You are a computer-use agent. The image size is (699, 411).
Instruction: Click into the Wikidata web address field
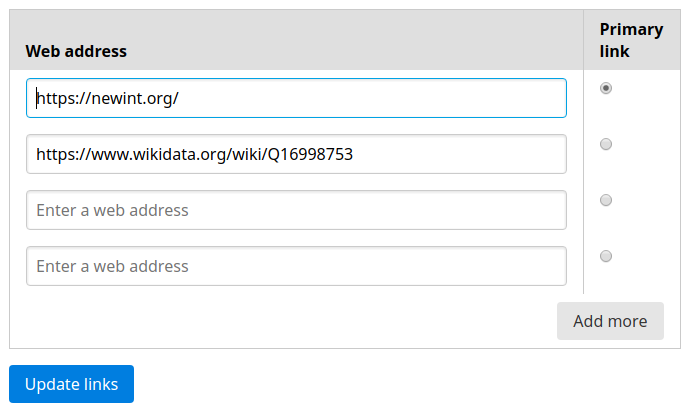(296, 154)
